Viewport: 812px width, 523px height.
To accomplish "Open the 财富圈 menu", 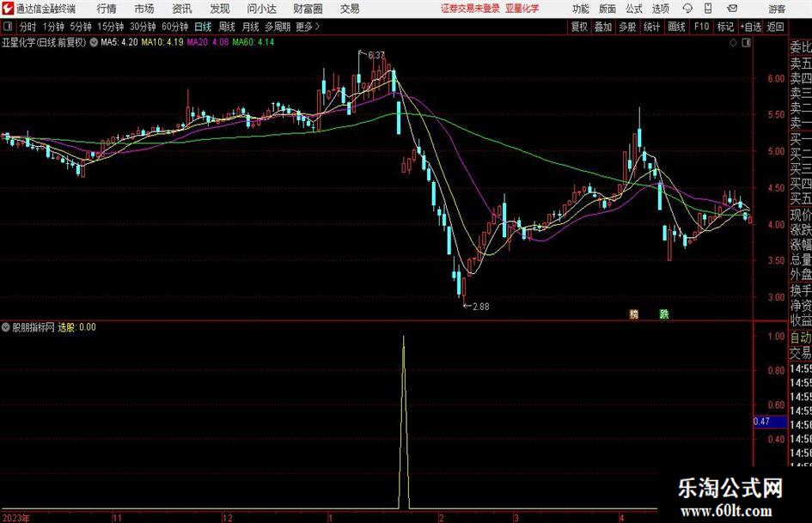I will click(308, 9).
